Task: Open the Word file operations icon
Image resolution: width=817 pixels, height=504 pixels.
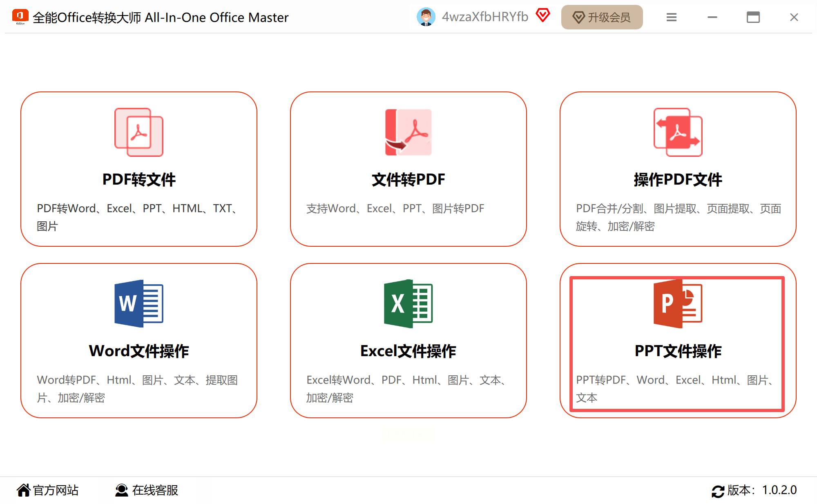Action: [139, 303]
